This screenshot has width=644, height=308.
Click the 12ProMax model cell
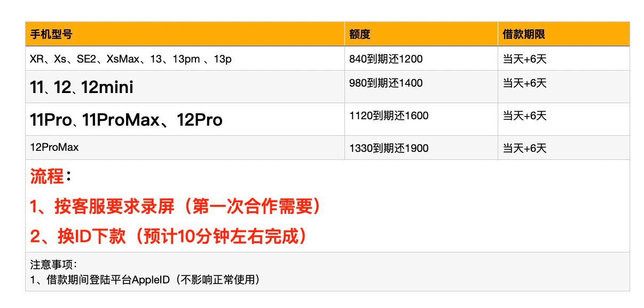pyautogui.click(x=54, y=147)
